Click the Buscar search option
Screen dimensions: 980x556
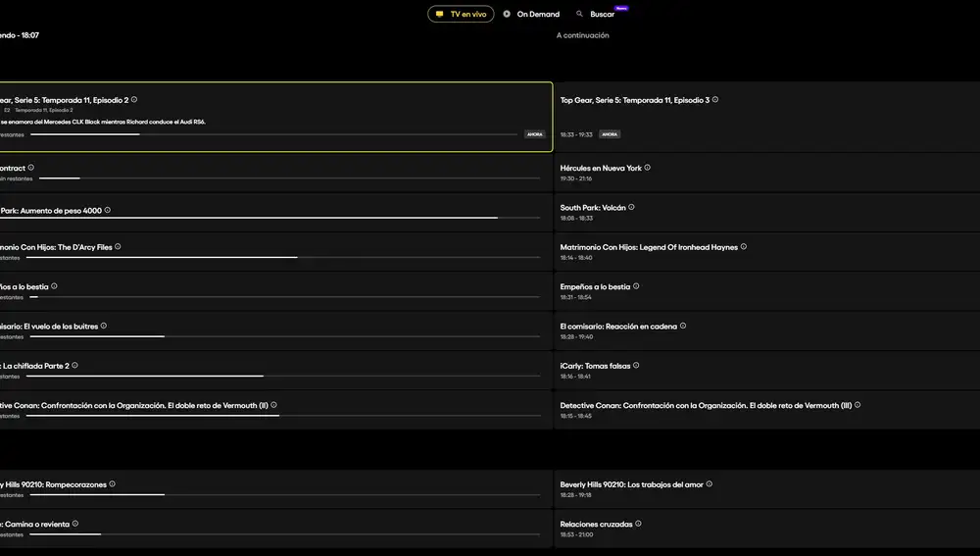pyautogui.click(x=602, y=14)
